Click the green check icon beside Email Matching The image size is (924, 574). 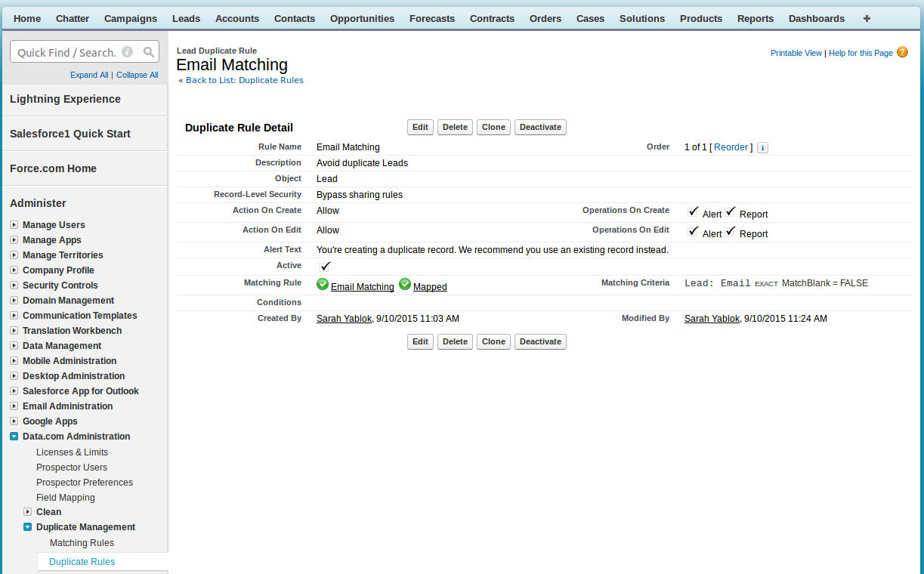point(323,284)
